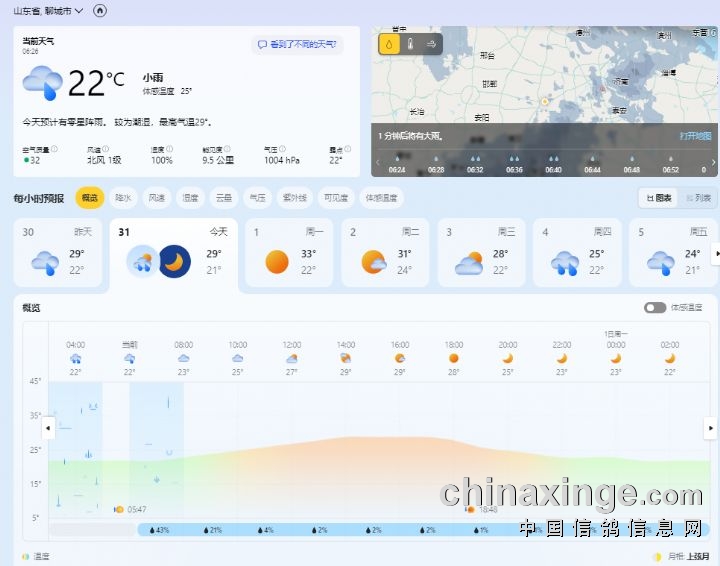Select the 降水 precipitation tab
This screenshot has height=566, width=720.
click(123, 198)
